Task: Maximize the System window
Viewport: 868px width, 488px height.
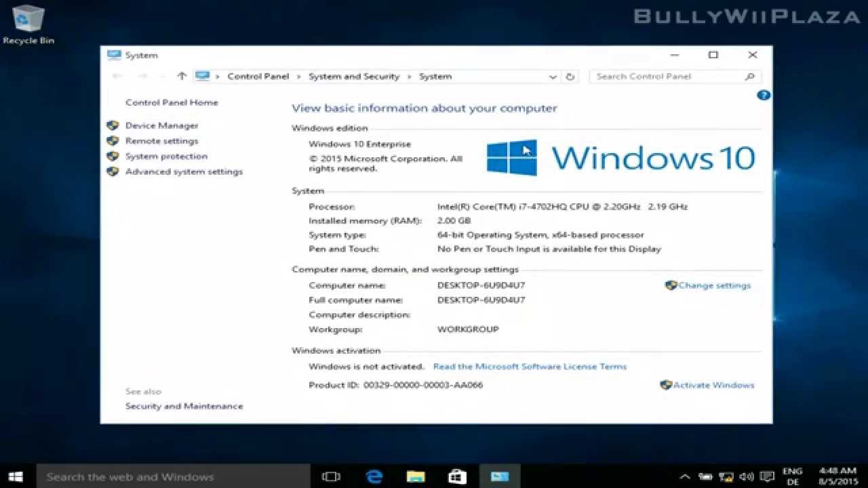Action: (713, 55)
